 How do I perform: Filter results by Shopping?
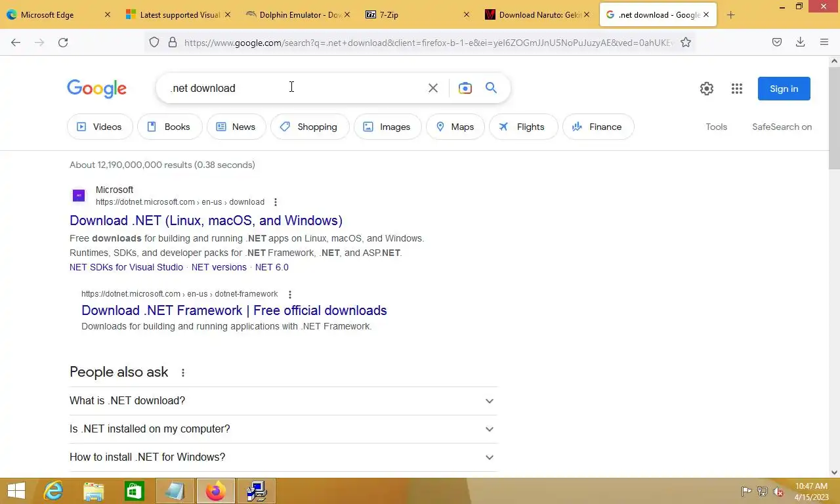[x=310, y=127]
